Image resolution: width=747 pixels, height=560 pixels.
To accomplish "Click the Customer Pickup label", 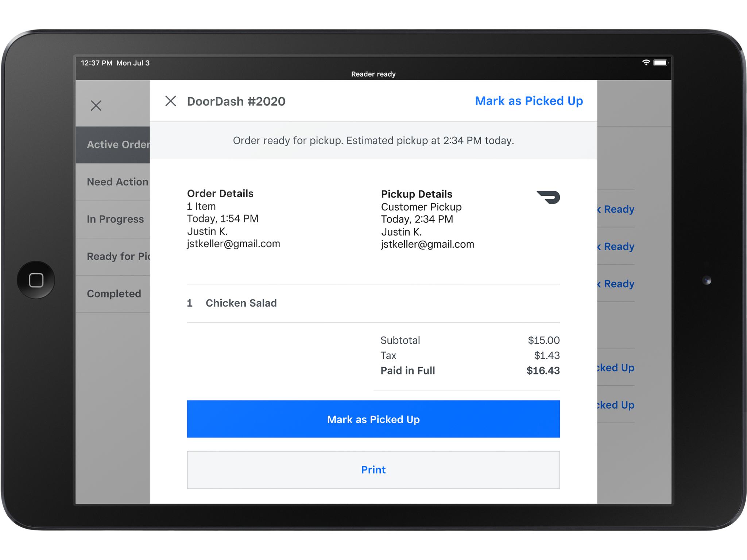I will tap(421, 207).
